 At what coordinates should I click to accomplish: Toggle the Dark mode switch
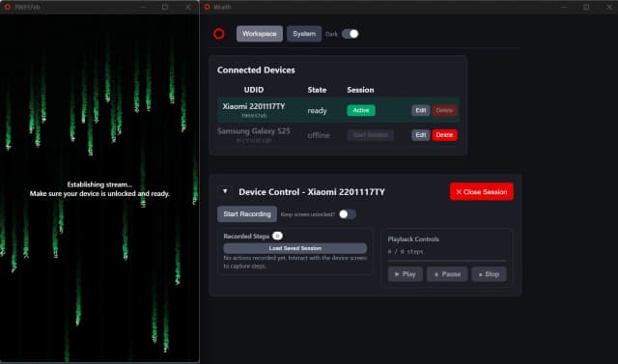click(350, 34)
